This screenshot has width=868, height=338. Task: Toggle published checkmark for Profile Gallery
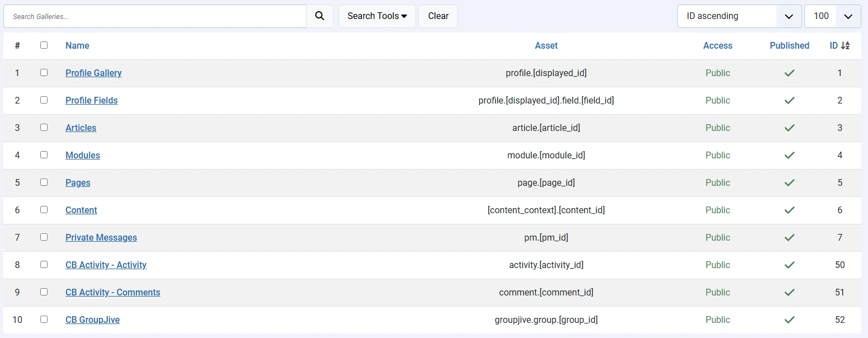coord(789,73)
